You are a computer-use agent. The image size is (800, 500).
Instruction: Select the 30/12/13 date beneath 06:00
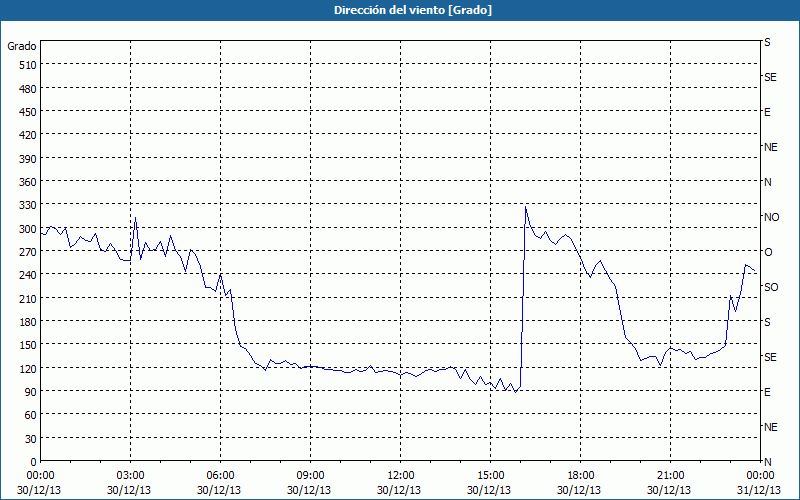point(219,490)
